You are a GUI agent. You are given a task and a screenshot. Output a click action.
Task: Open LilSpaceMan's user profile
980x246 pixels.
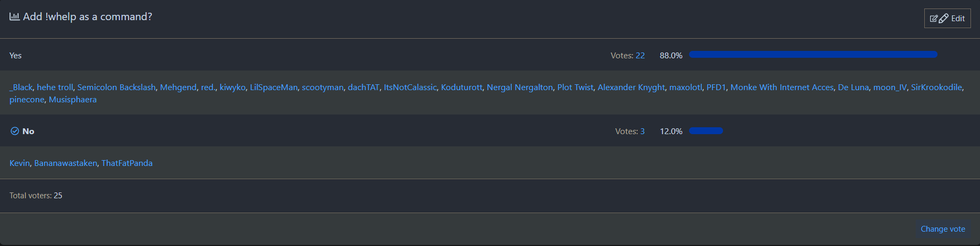pyautogui.click(x=273, y=87)
